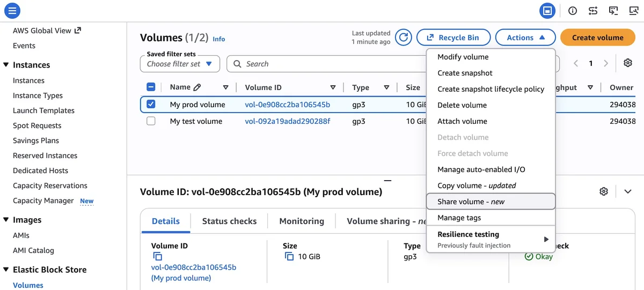
Task: Open Dedicated Hosts sidebar link
Action: click(40, 170)
